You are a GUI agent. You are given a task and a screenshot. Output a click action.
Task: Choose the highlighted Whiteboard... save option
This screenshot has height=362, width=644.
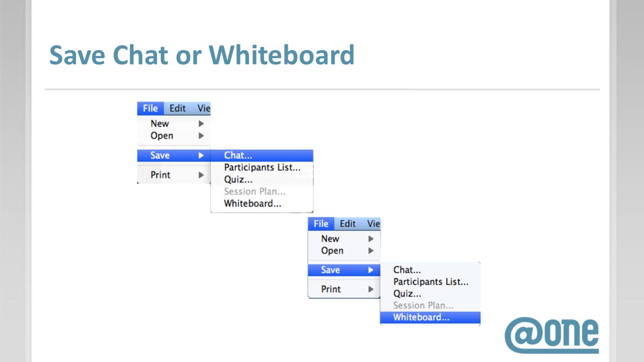tap(430, 317)
